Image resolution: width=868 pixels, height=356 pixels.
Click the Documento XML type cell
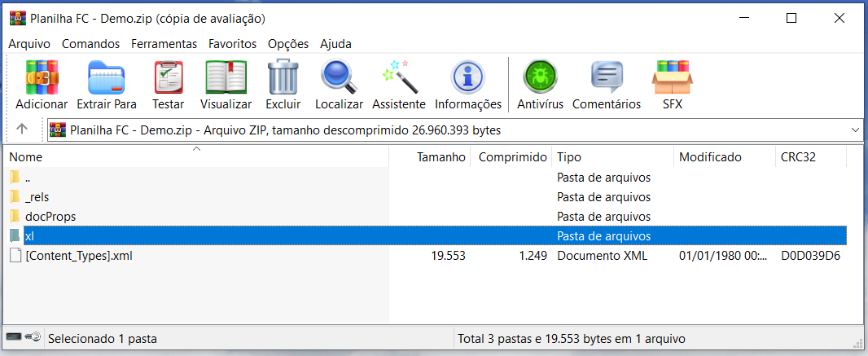(602, 256)
